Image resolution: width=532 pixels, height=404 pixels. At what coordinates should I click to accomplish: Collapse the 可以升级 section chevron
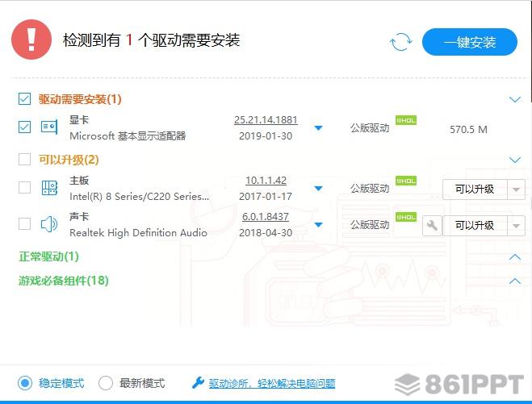515,160
